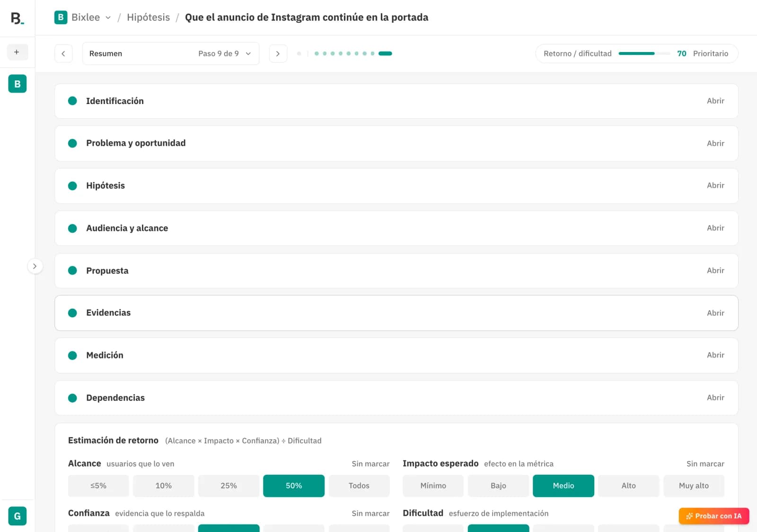The height and width of the screenshot is (532, 757).
Task: Open Evidencias via its Abrir link
Action: pyautogui.click(x=715, y=313)
